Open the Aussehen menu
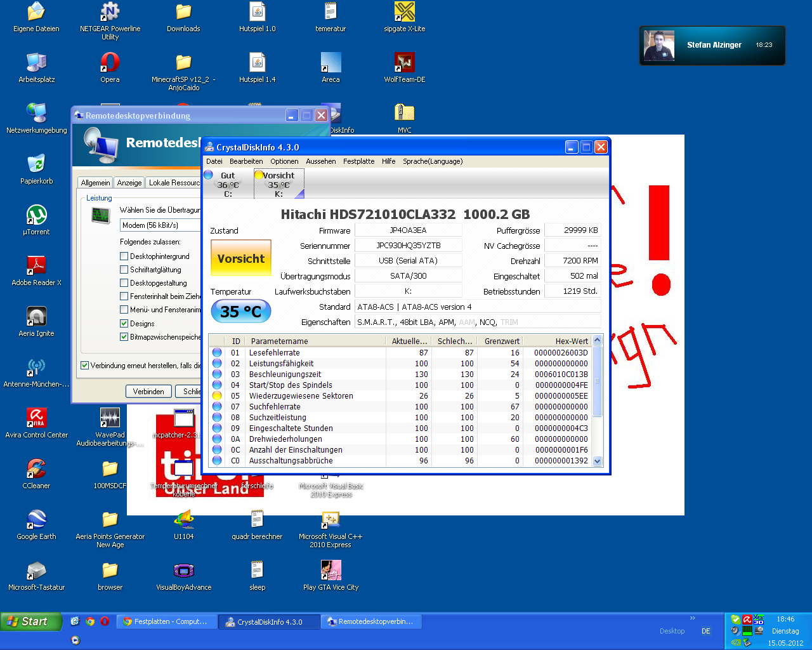The image size is (812, 650). click(321, 161)
